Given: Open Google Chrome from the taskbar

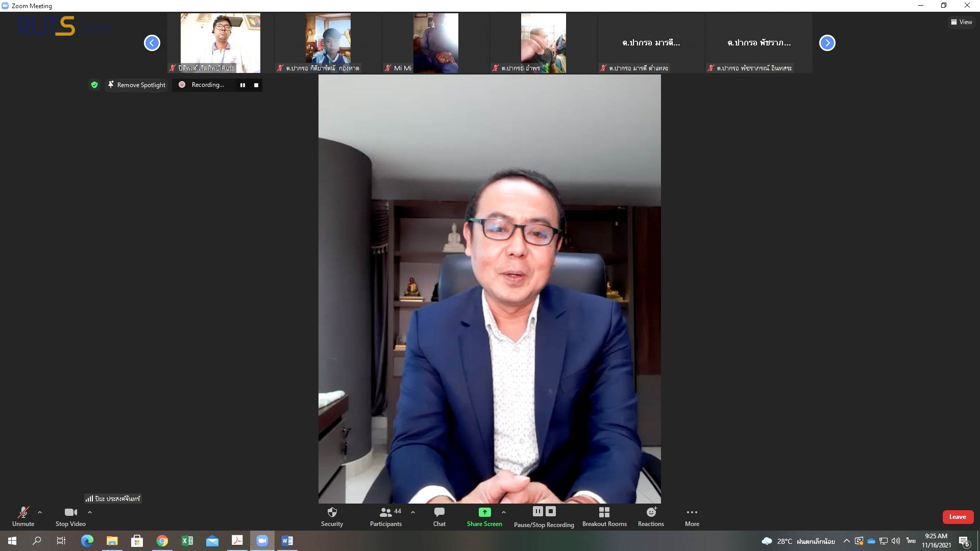Looking at the screenshot, I should coord(162,541).
